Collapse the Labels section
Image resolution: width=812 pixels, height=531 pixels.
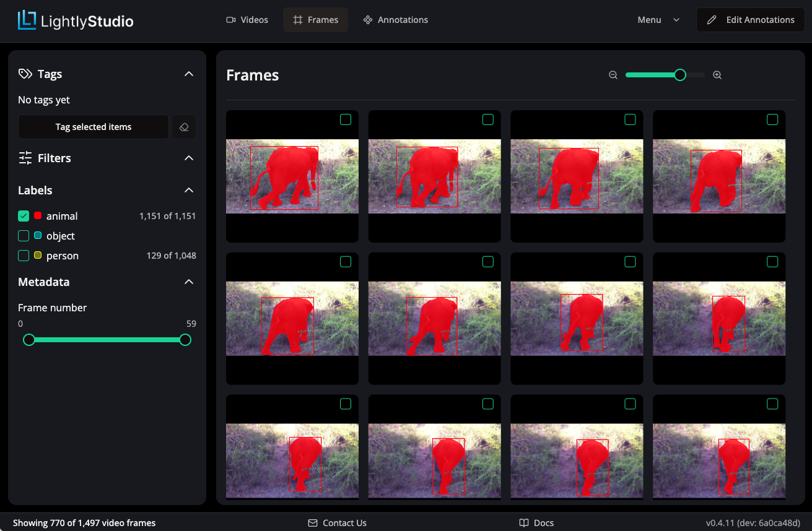[x=189, y=190]
